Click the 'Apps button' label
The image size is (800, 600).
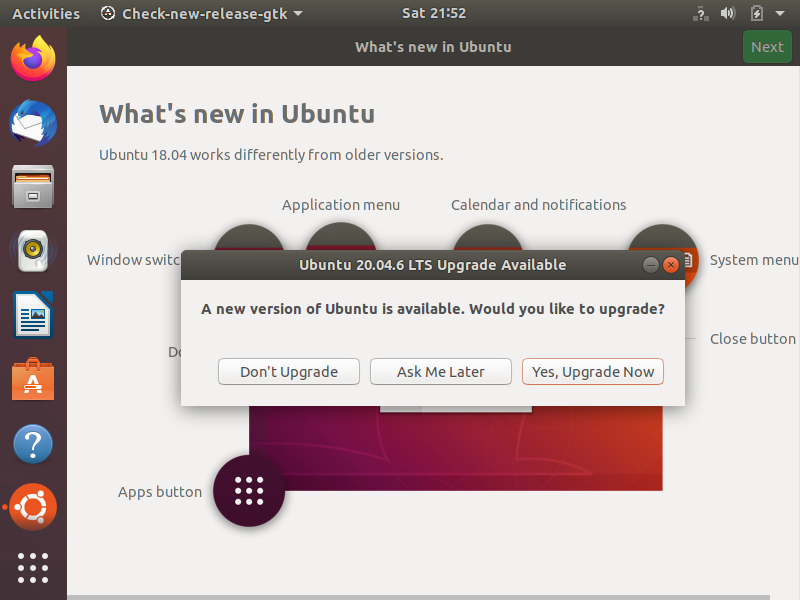coord(160,492)
